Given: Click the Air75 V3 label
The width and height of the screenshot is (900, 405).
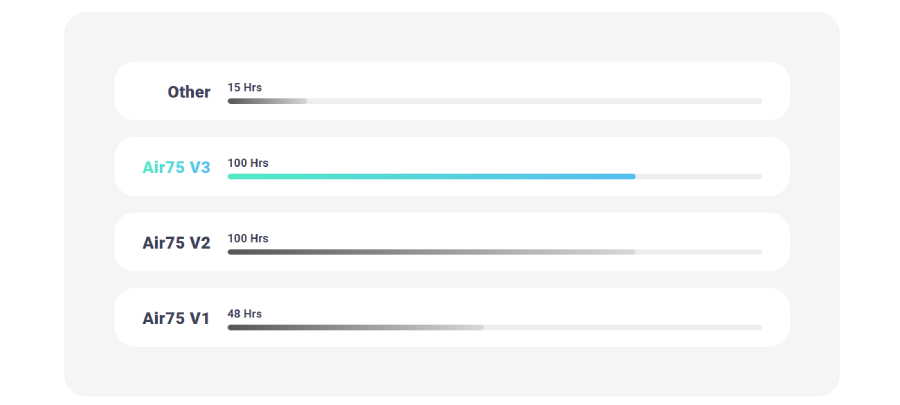Looking at the screenshot, I should pos(176,167).
